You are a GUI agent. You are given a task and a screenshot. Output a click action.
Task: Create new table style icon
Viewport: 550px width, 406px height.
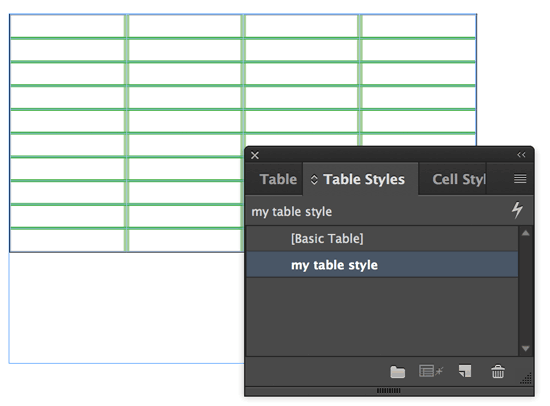click(x=465, y=371)
